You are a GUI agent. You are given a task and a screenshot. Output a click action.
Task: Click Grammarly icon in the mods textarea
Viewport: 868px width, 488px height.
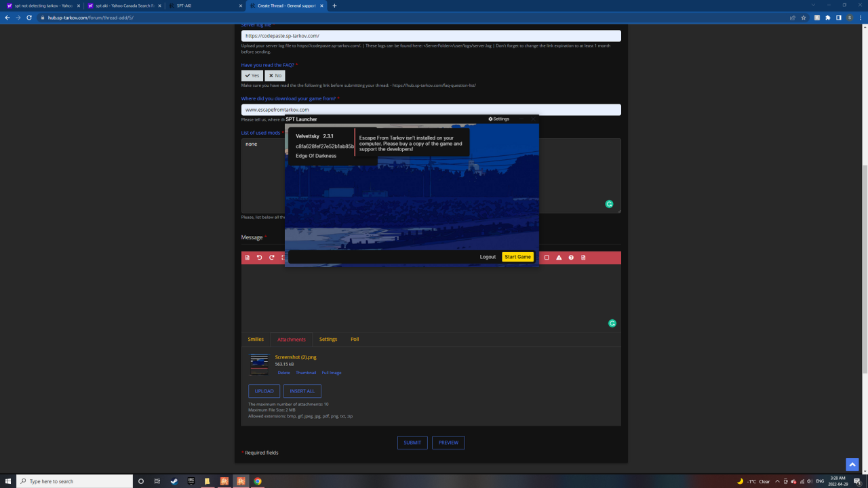pyautogui.click(x=609, y=204)
